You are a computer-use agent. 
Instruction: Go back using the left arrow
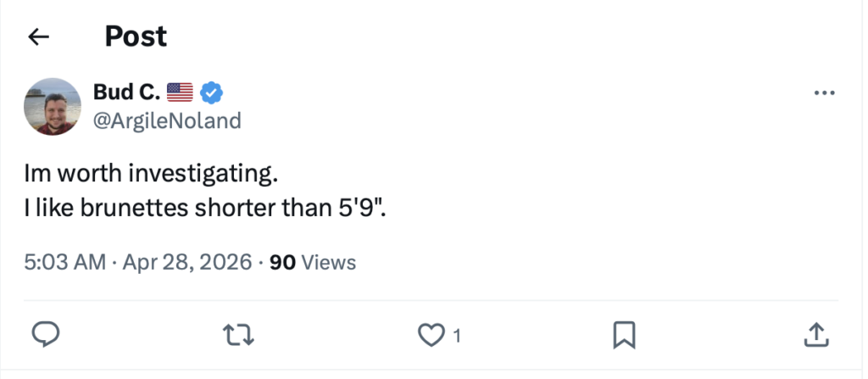(39, 36)
